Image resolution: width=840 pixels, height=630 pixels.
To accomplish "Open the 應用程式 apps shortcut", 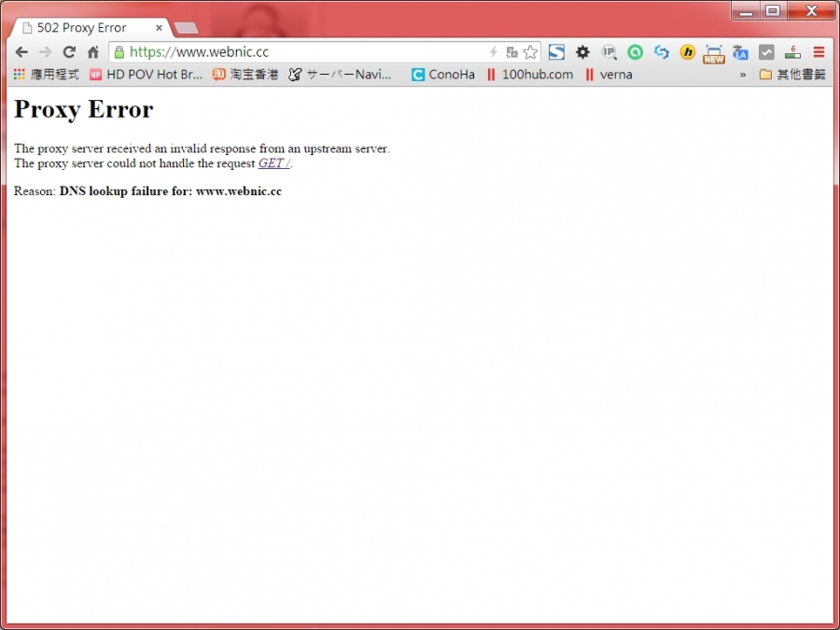I will [47, 75].
